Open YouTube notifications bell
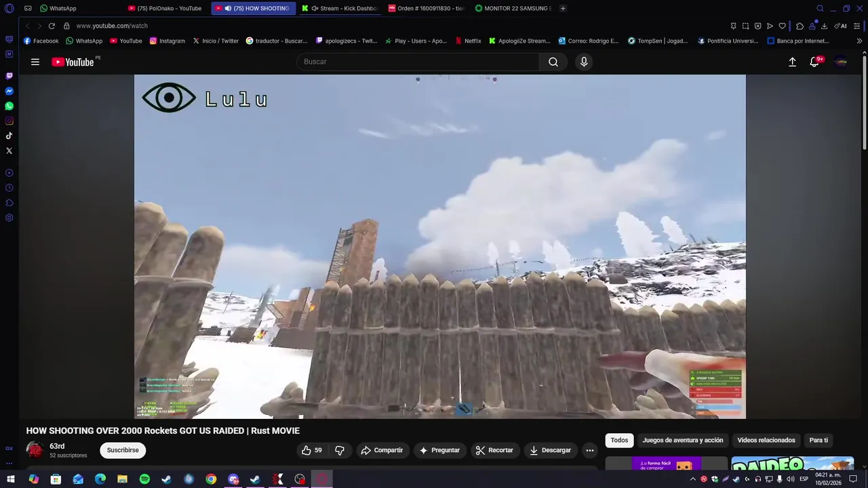The height and width of the screenshot is (488, 868). click(x=814, y=62)
